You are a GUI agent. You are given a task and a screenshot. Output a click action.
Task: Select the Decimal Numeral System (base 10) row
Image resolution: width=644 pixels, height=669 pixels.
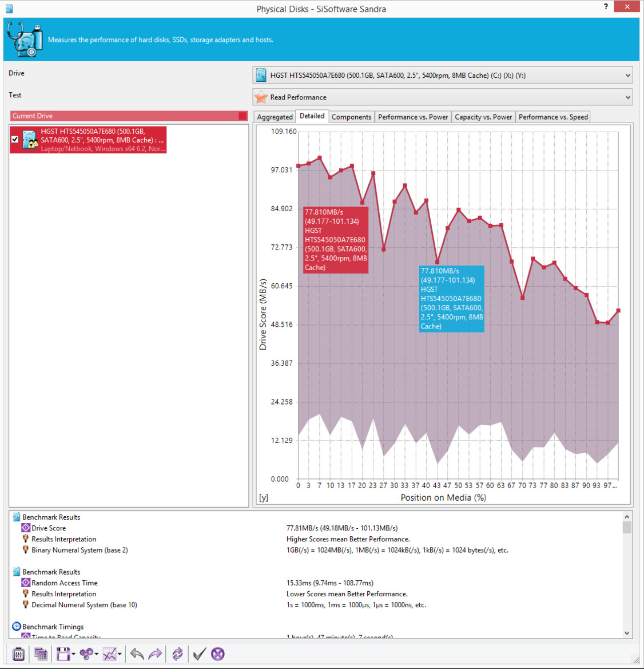point(85,605)
